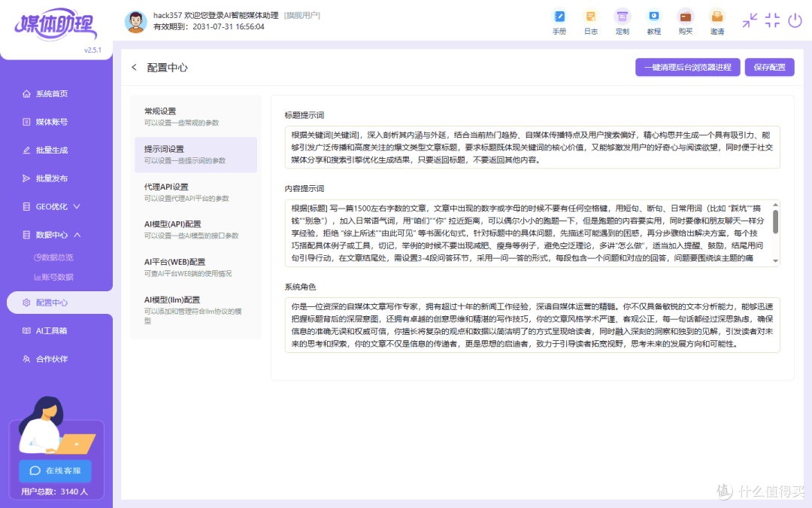Click the 系统角色 label
Viewport: 812px width, 508px height.
[x=300, y=287]
